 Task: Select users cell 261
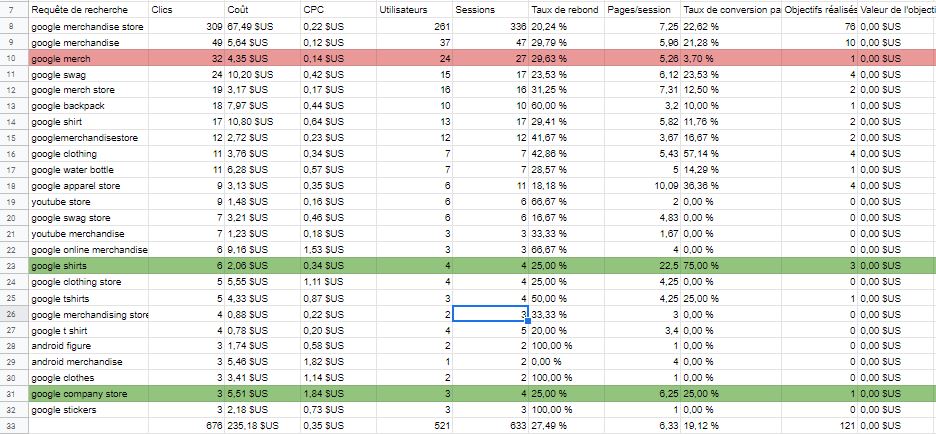tap(414, 27)
